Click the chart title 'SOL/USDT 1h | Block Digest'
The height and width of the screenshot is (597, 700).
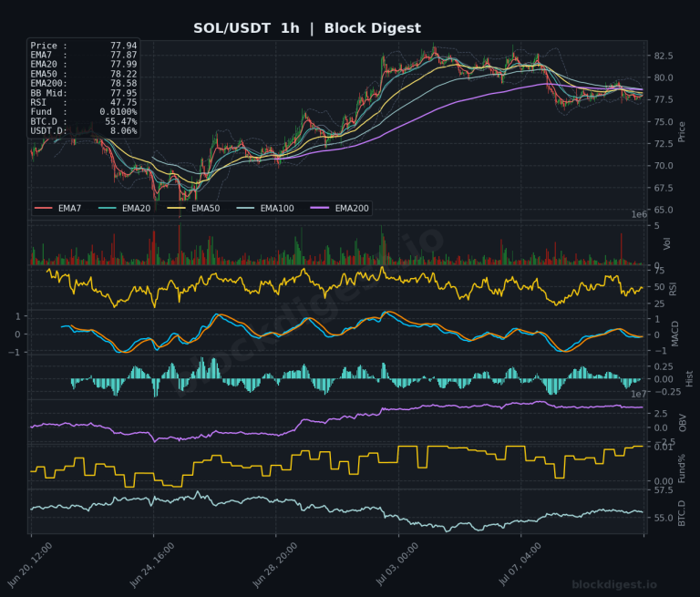click(x=306, y=28)
